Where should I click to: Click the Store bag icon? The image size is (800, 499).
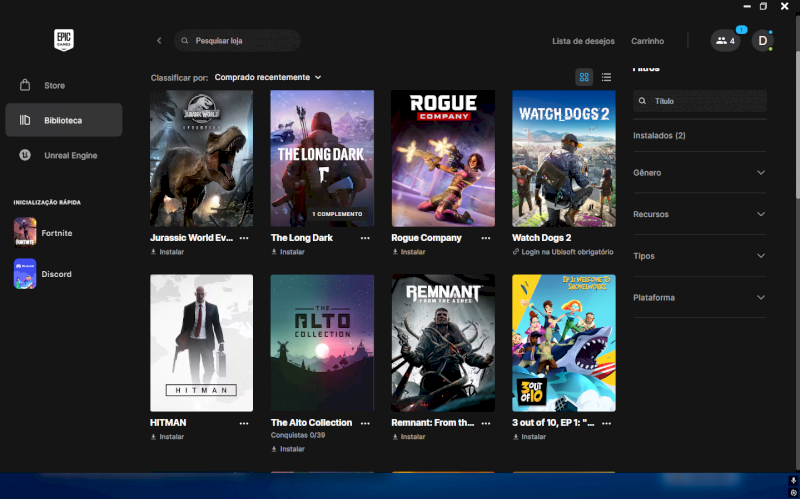(x=25, y=85)
